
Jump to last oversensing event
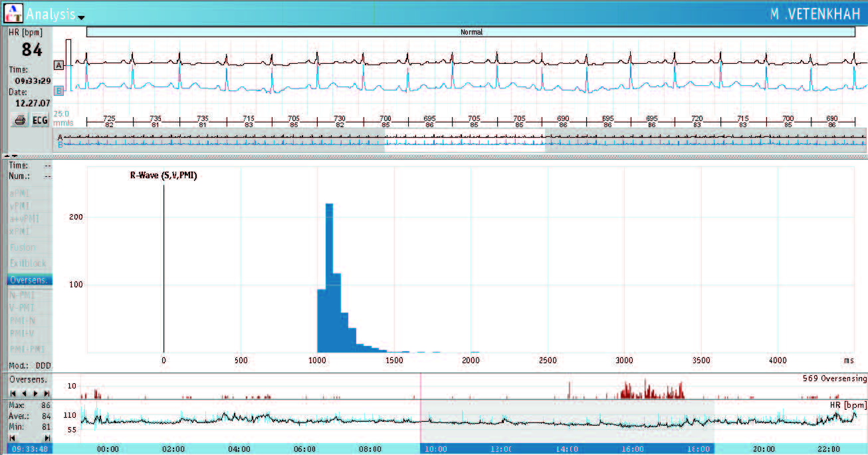click(47, 394)
